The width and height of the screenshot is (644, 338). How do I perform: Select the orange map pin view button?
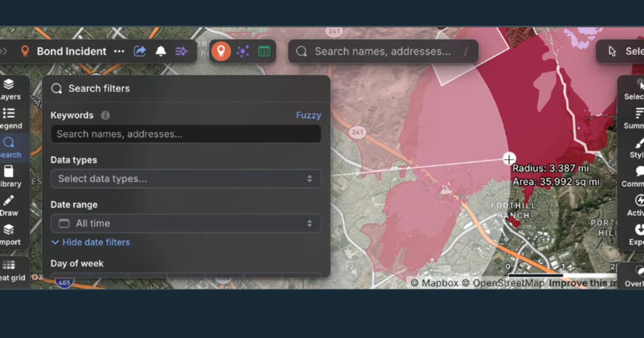tap(221, 51)
